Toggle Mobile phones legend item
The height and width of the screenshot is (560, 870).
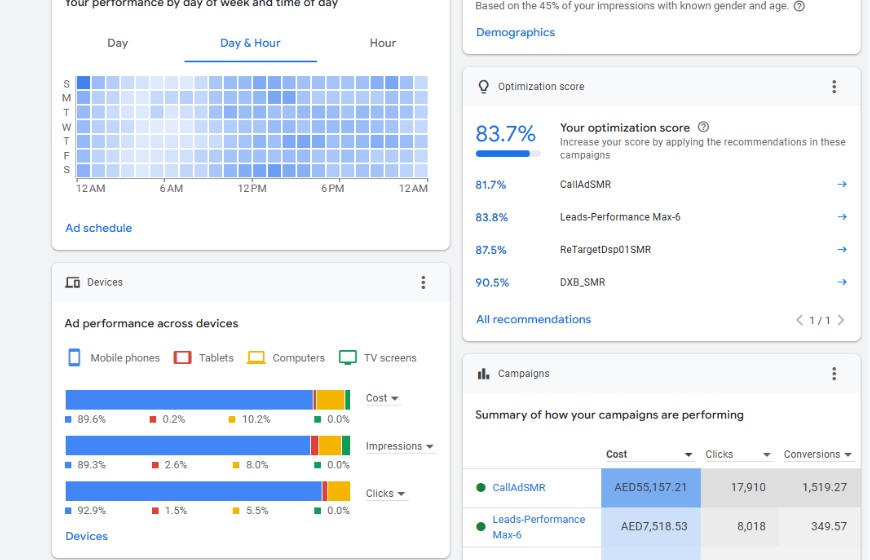coord(114,358)
